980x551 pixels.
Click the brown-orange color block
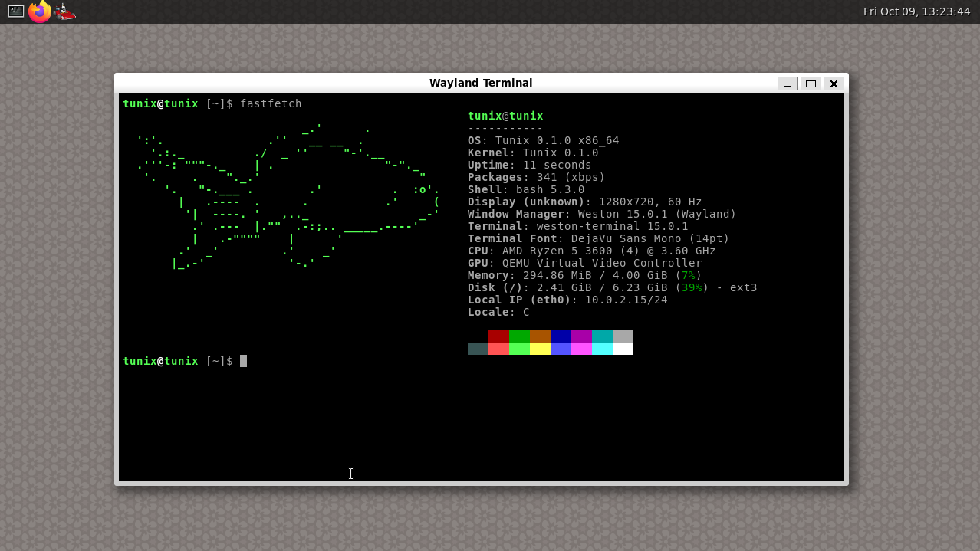[x=540, y=336]
